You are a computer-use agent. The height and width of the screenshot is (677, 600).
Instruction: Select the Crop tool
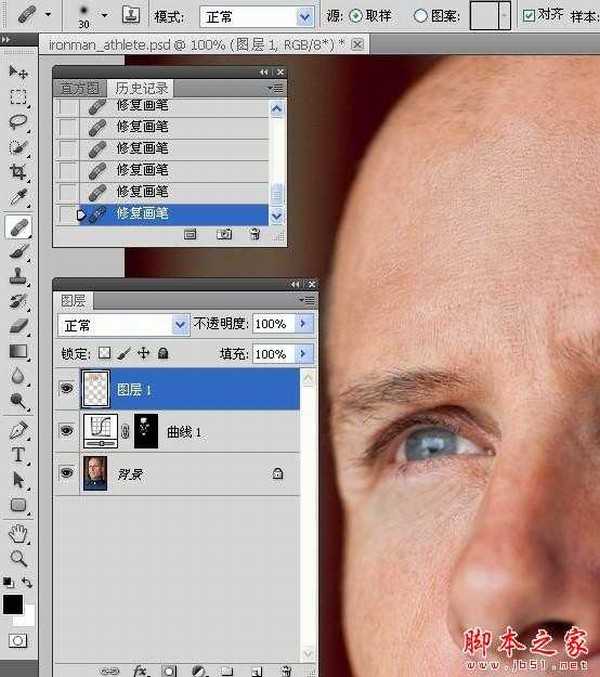coord(18,173)
